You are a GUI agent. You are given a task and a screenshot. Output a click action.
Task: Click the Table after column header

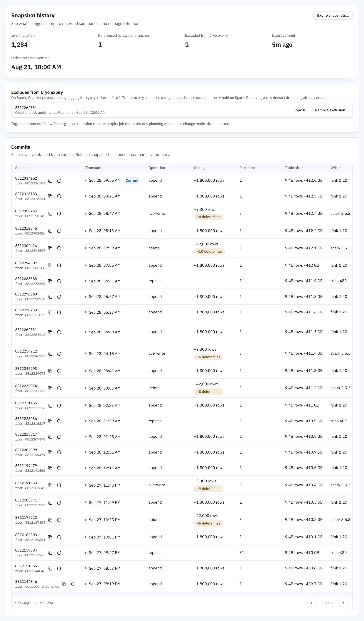point(294,168)
